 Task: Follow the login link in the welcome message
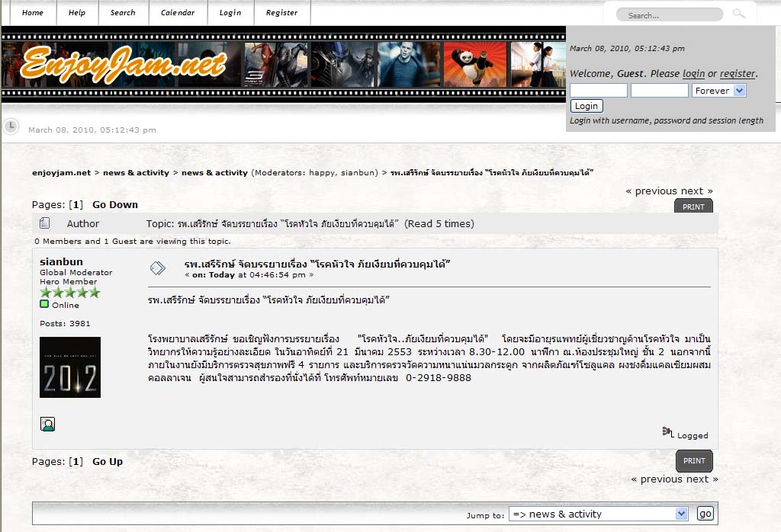click(693, 74)
